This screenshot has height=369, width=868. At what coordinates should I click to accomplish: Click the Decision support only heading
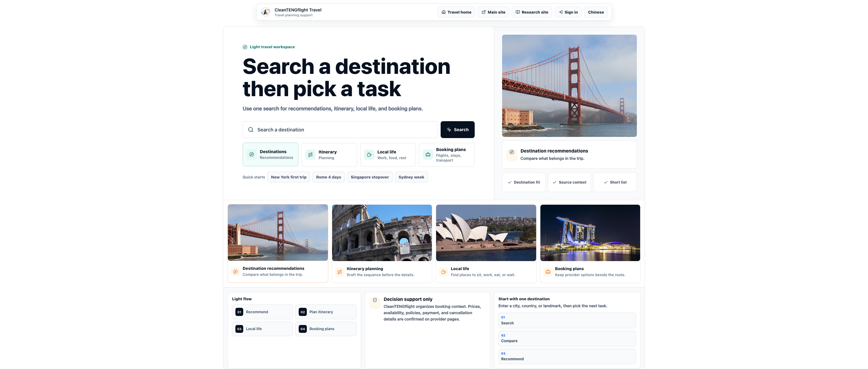click(x=408, y=299)
